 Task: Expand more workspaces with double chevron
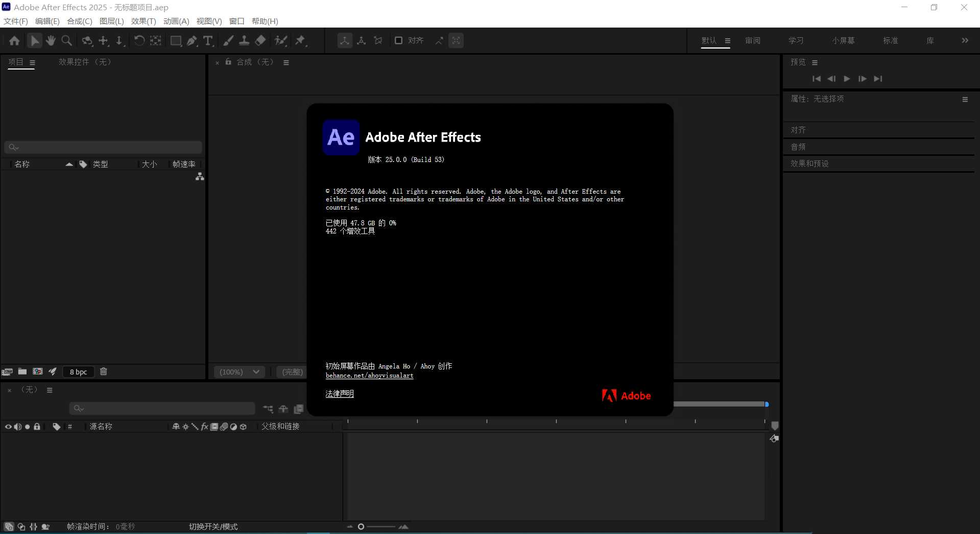coord(965,40)
